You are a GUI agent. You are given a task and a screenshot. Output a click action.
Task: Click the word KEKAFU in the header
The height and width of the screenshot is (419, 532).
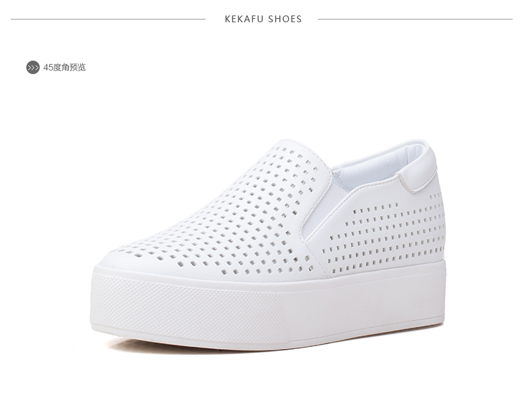(x=244, y=19)
